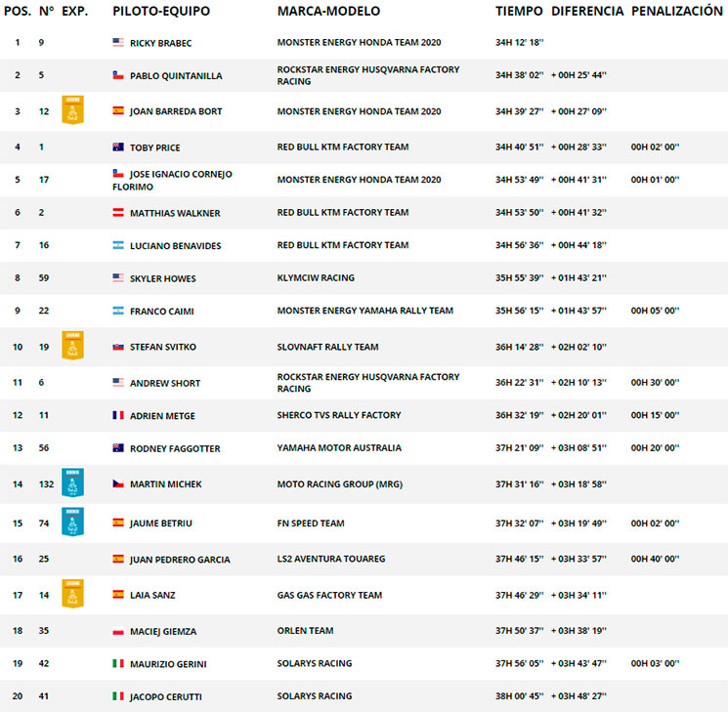Image resolution: width=728 pixels, height=712 pixels.
Task: Select rider name FRANCO CAIMI
Action: click(x=162, y=311)
